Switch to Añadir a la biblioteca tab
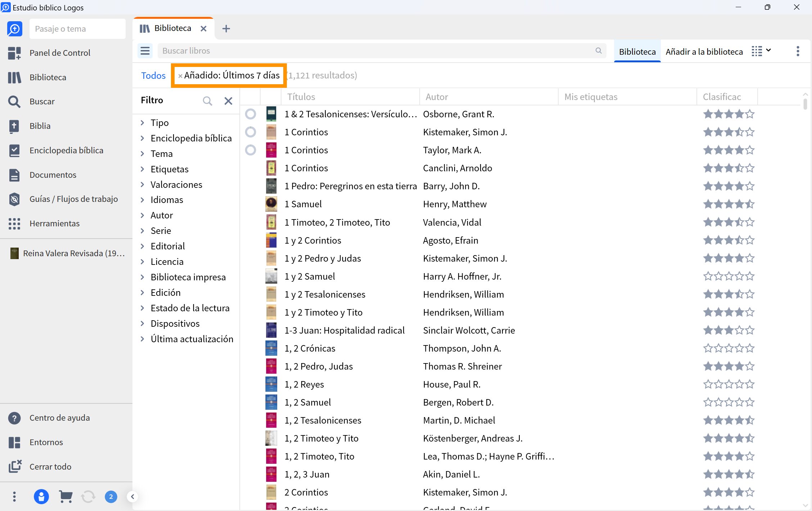Image resolution: width=812 pixels, height=511 pixels. click(x=704, y=51)
